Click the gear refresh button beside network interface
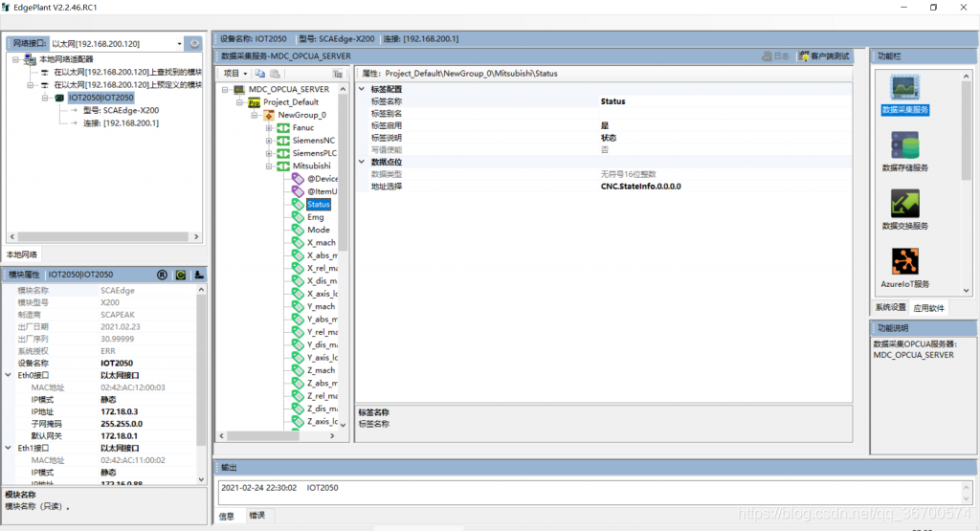The height and width of the screenshot is (531, 980). 195,43
